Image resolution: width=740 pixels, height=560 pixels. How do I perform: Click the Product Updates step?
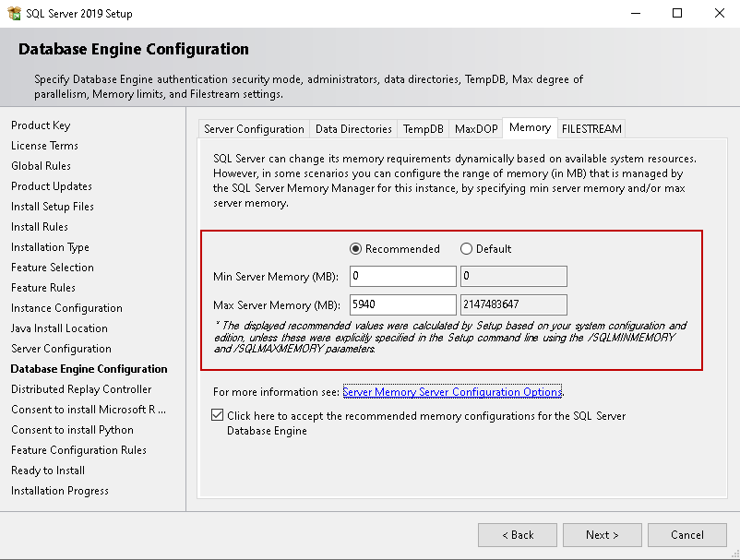point(52,185)
